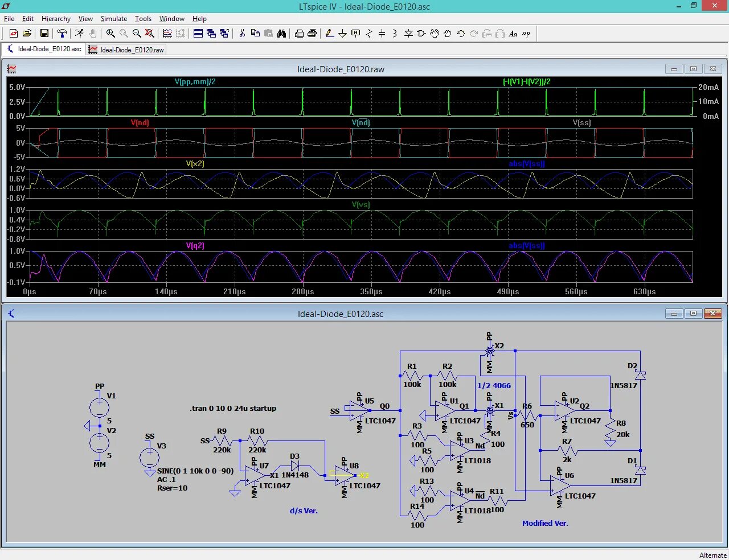
Task: Place a Ground symbol from the toolbar
Action: tap(343, 34)
